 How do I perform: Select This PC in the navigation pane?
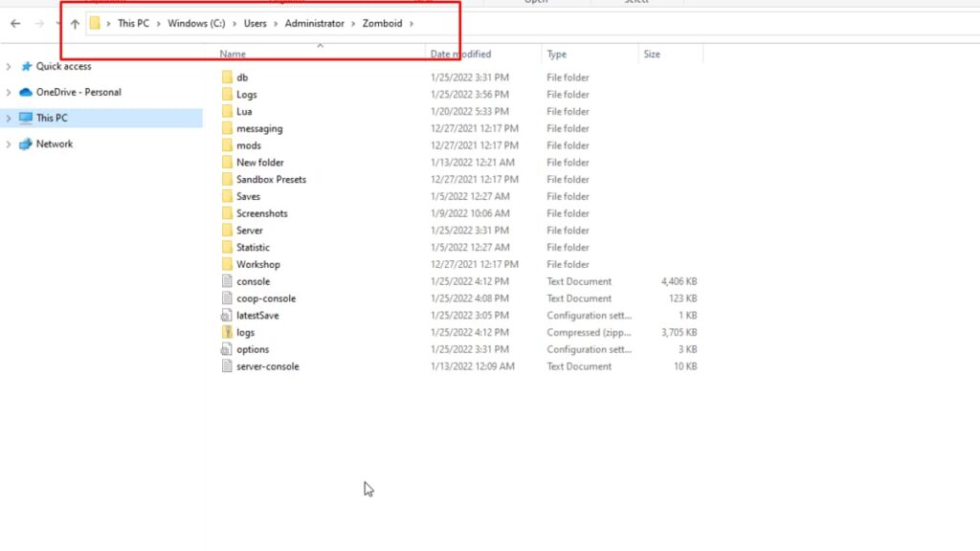tap(52, 118)
